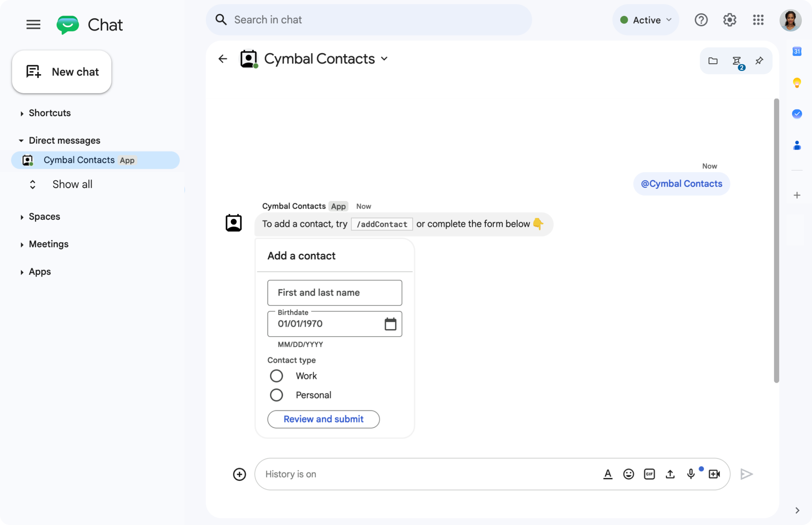Click Review and submit button
Screen dimensions: 812x525
[323, 419]
